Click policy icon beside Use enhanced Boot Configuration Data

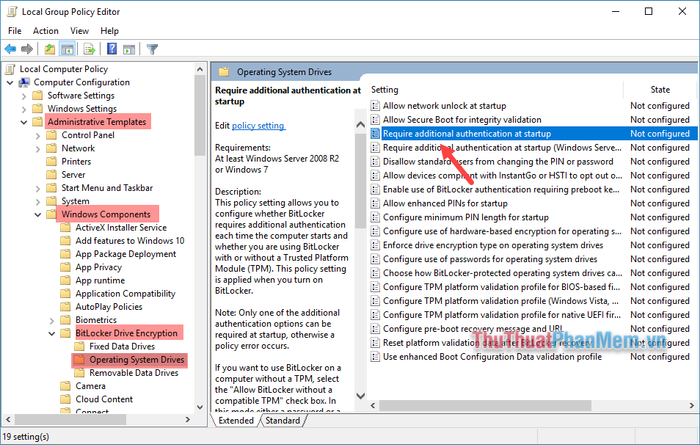point(375,357)
